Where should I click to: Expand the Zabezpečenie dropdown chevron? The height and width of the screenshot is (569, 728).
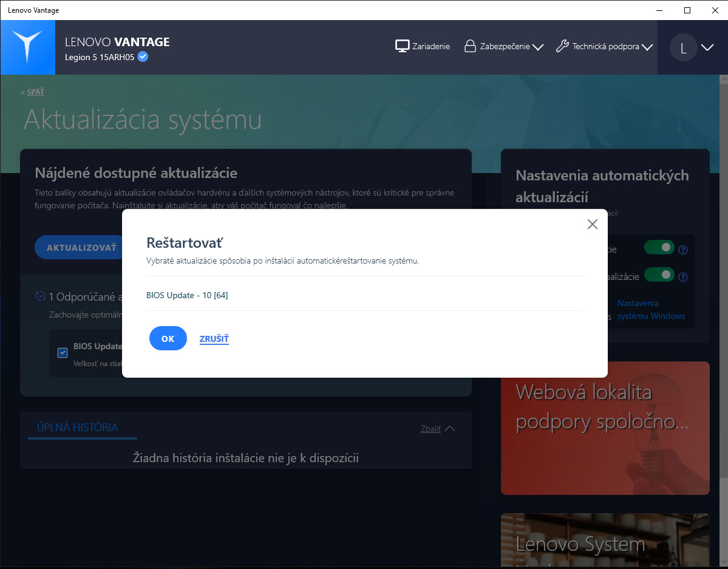pyautogui.click(x=538, y=47)
